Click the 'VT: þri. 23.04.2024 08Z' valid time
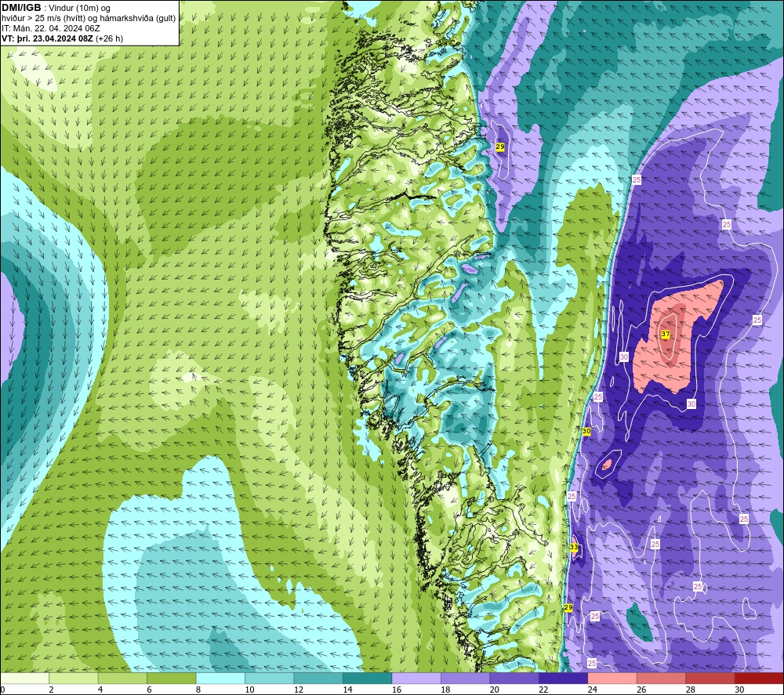The height and width of the screenshot is (695, 784). click(x=48, y=38)
